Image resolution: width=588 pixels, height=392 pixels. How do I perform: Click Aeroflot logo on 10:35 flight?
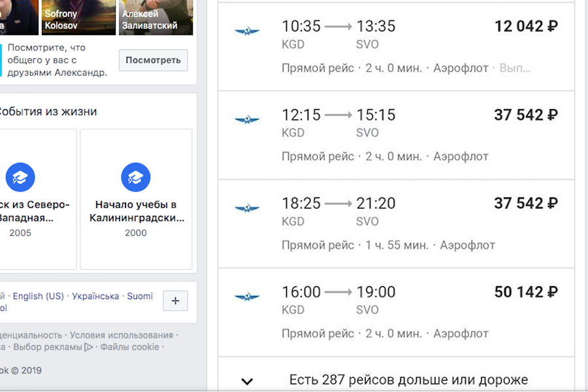[247, 31]
